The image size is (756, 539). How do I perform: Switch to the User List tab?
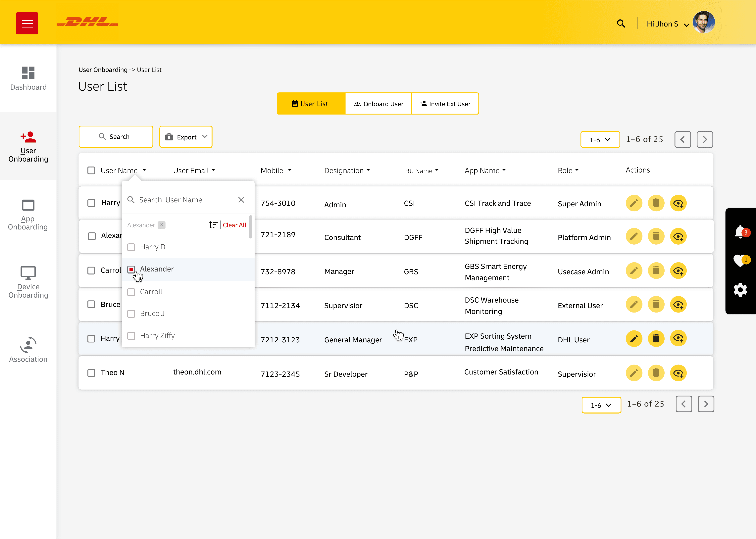[311, 104]
